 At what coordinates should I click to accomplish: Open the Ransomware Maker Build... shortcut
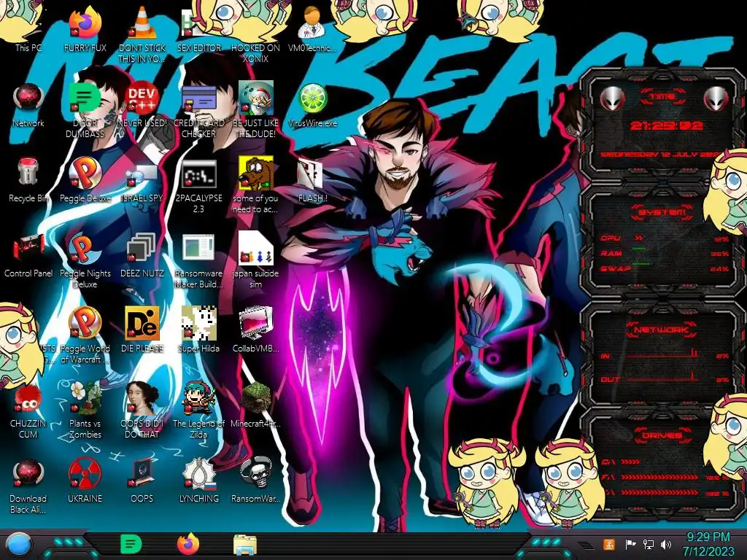tap(198, 260)
